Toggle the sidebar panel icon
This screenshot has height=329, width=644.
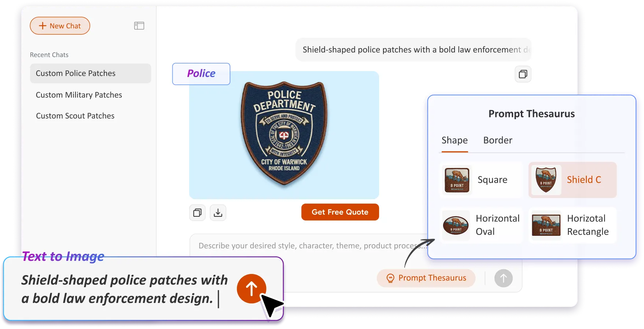(139, 26)
